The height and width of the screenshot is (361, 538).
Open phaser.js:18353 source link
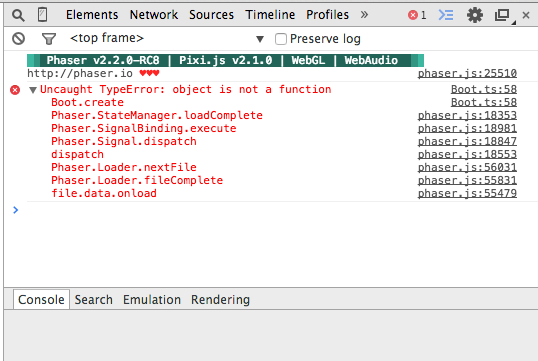tap(467, 116)
